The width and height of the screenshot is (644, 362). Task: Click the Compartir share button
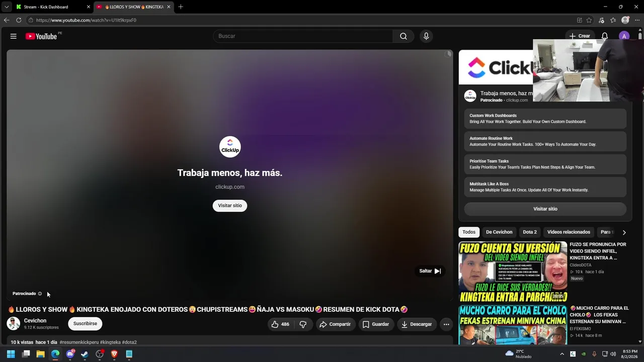coord(335,324)
